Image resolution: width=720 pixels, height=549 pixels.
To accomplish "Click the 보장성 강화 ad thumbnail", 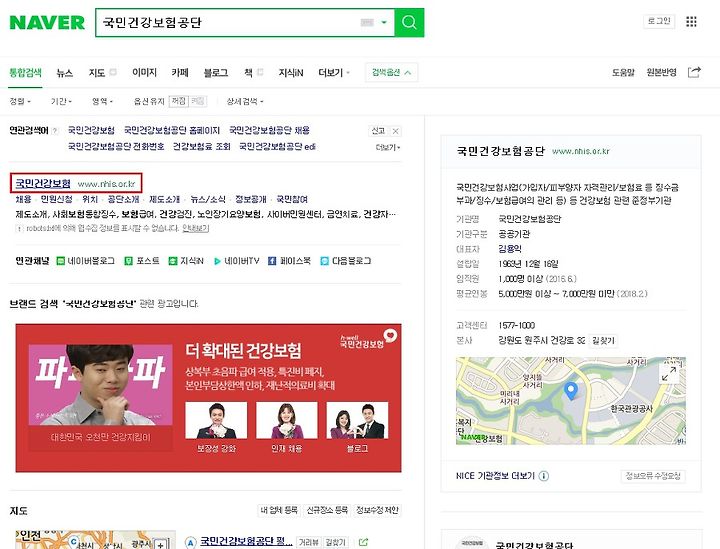I will tap(216, 420).
